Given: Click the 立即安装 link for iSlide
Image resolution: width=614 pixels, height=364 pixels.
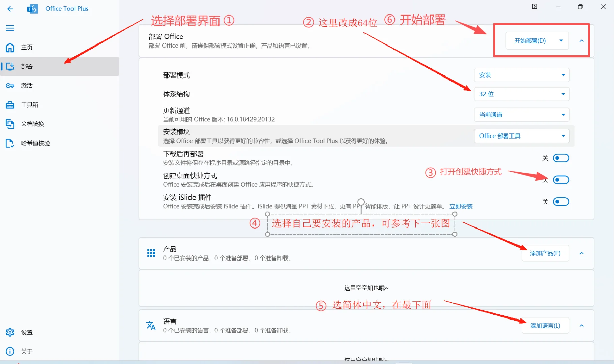Looking at the screenshot, I should [461, 206].
